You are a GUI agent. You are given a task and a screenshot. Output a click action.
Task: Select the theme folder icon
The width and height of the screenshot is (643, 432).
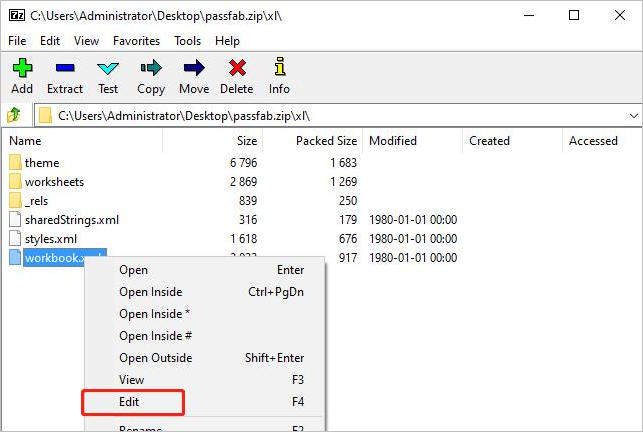[x=15, y=162]
